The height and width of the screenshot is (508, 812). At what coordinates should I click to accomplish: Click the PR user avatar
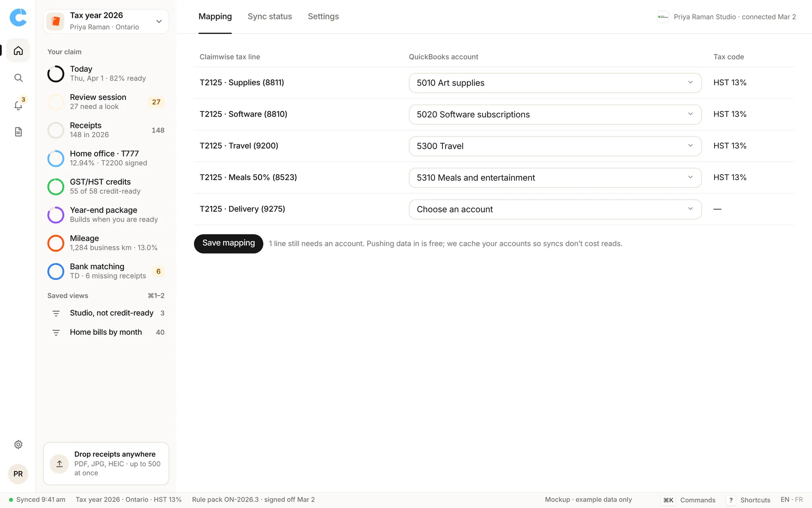18,474
